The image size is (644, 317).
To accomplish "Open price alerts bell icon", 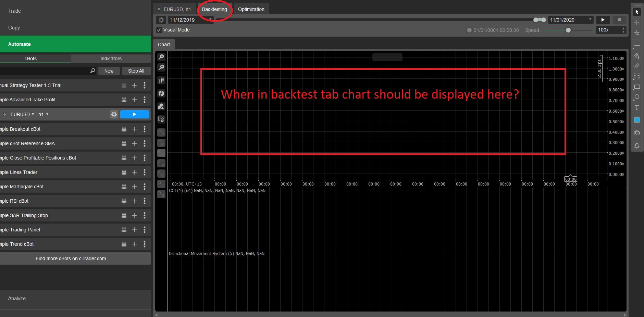I will click(x=637, y=146).
